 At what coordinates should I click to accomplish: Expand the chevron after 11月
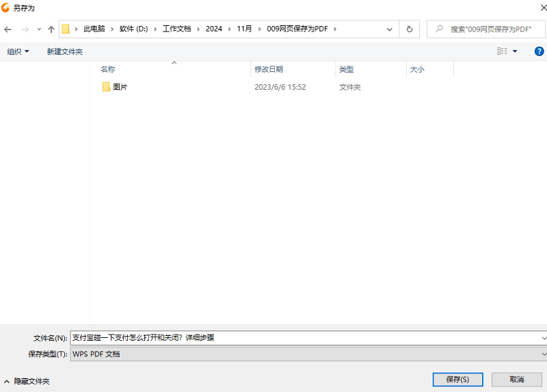coord(260,29)
